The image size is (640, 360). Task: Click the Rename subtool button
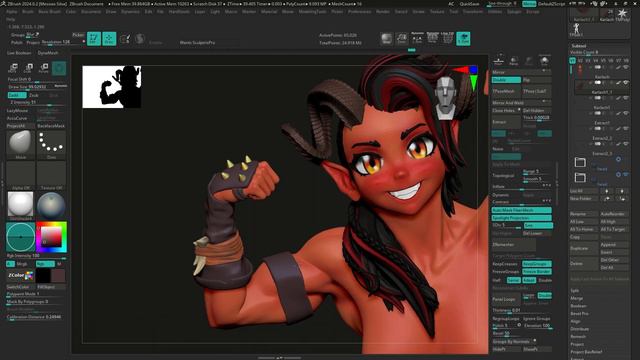584,214
